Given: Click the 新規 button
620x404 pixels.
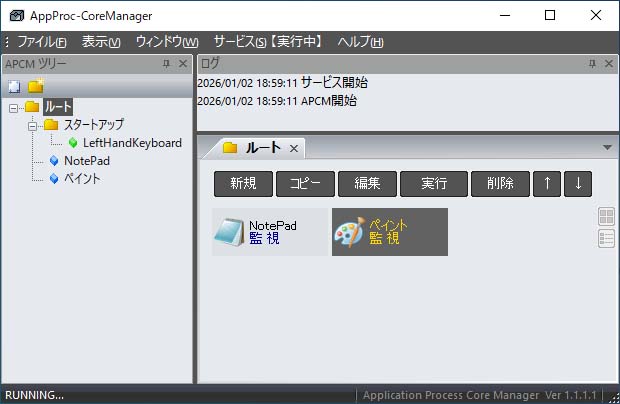Looking at the screenshot, I should (x=243, y=184).
